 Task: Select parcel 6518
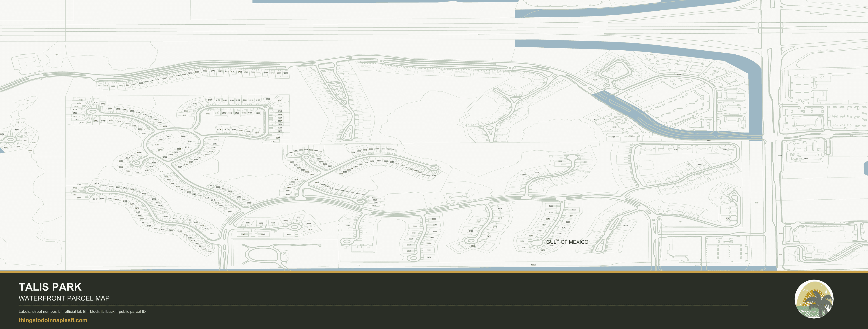tap(79, 184)
